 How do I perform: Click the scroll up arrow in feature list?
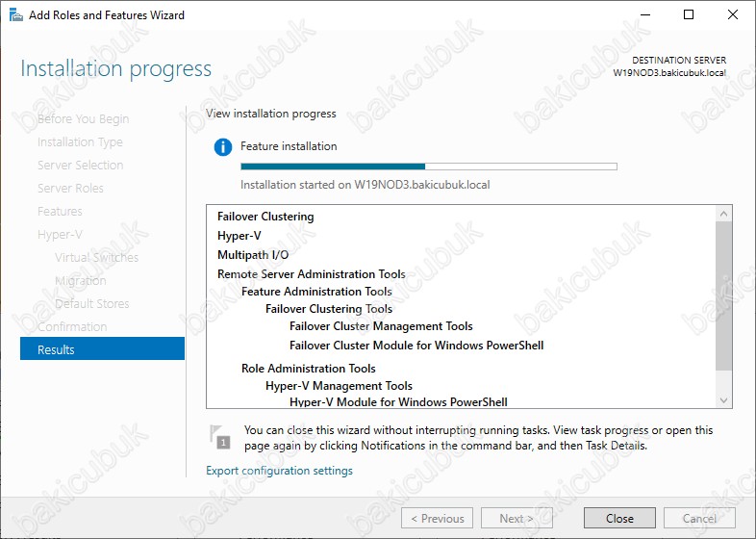(x=723, y=214)
